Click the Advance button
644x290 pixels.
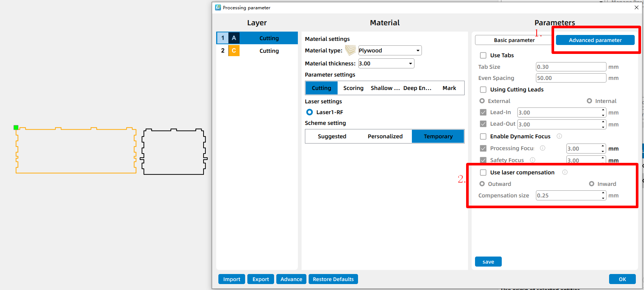coord(292,279)
